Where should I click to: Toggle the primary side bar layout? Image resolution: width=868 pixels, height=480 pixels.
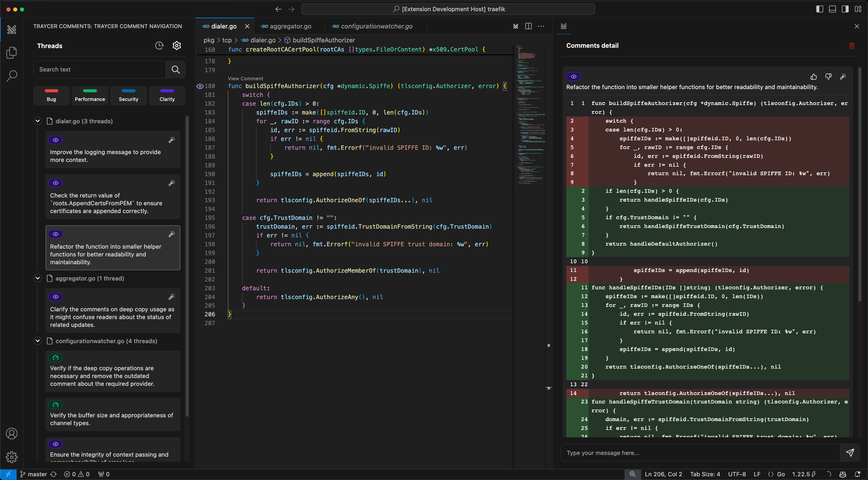[x=820, y=9]
